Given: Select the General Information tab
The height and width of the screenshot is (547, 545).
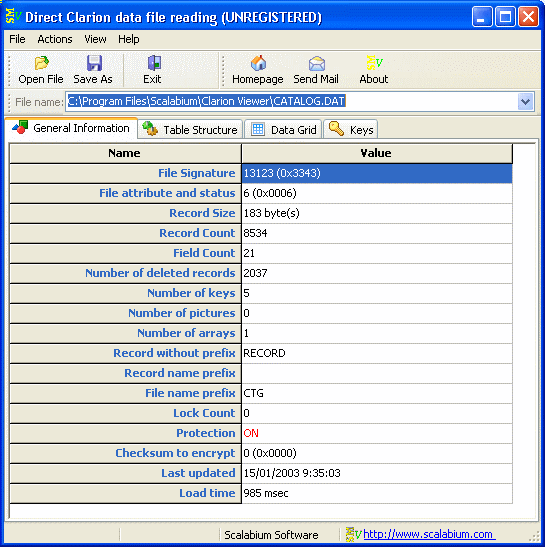Looking at the screenshot, I should pos(71,128).
